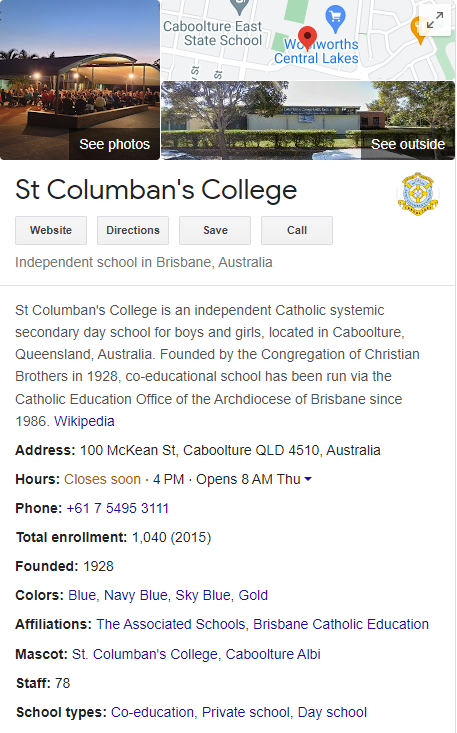The height and width of the screenshot is (733, 457).
Task: Click the Founded 1928 value
Action: 98,566
